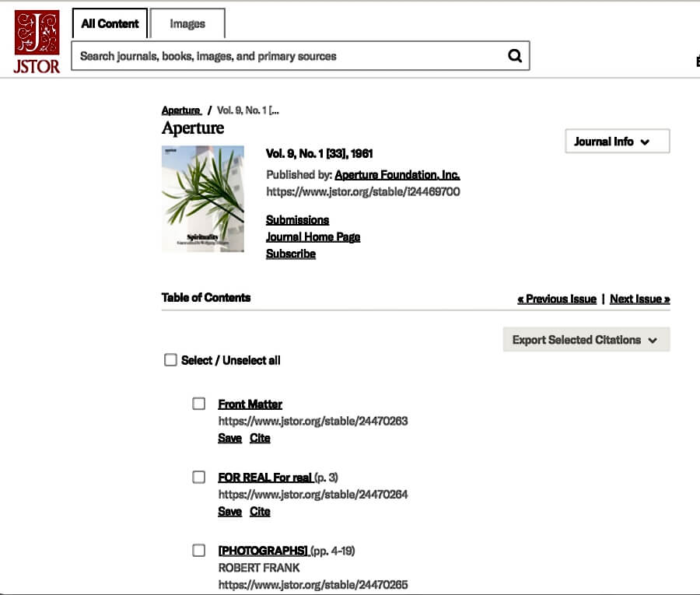This screenshot has height=595, width=700.
Task: Click the Subscribe link
Action: click(291, 254)
